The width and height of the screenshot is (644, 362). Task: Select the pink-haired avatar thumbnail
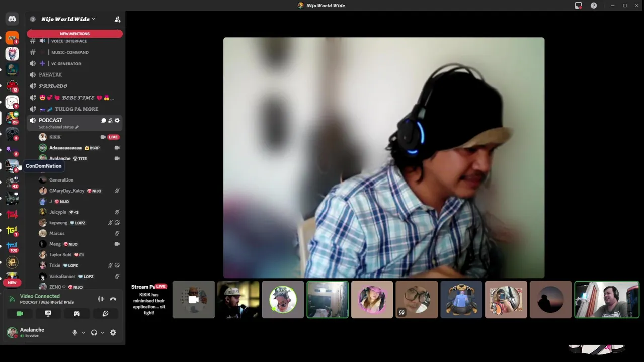(x=372, y=300)
